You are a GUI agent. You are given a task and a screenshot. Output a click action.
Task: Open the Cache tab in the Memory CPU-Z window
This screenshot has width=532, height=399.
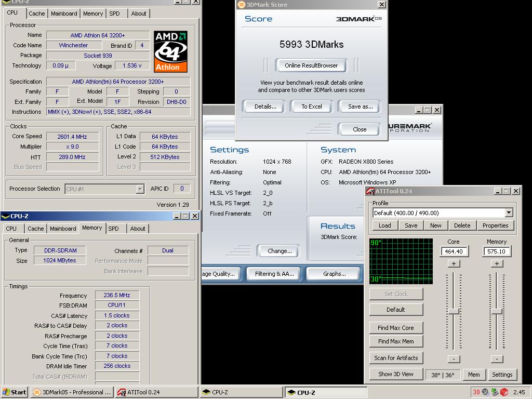click(x=36, y=229)
